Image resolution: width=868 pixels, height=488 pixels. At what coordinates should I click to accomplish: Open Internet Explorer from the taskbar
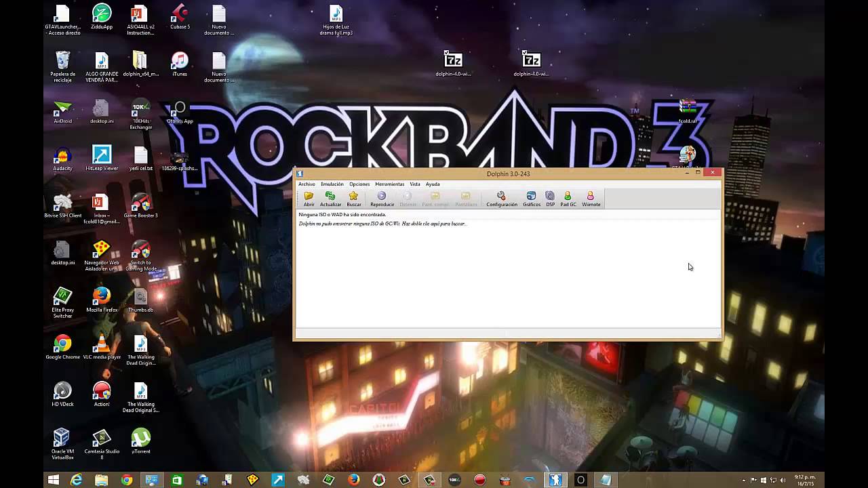77,480
